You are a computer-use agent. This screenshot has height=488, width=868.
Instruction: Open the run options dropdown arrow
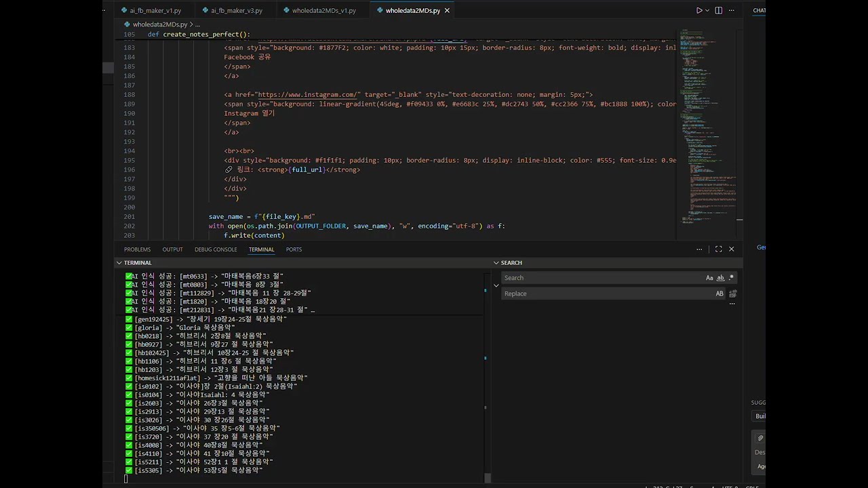tap(708, 10)
